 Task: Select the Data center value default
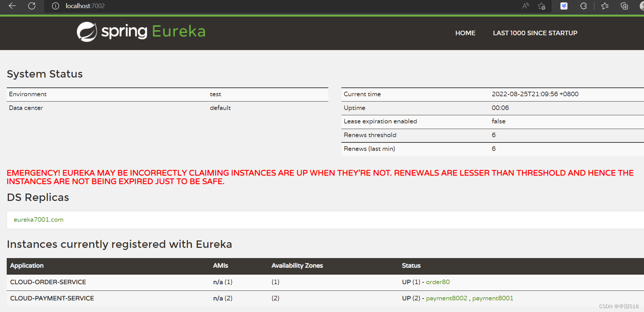pos(220,108)
